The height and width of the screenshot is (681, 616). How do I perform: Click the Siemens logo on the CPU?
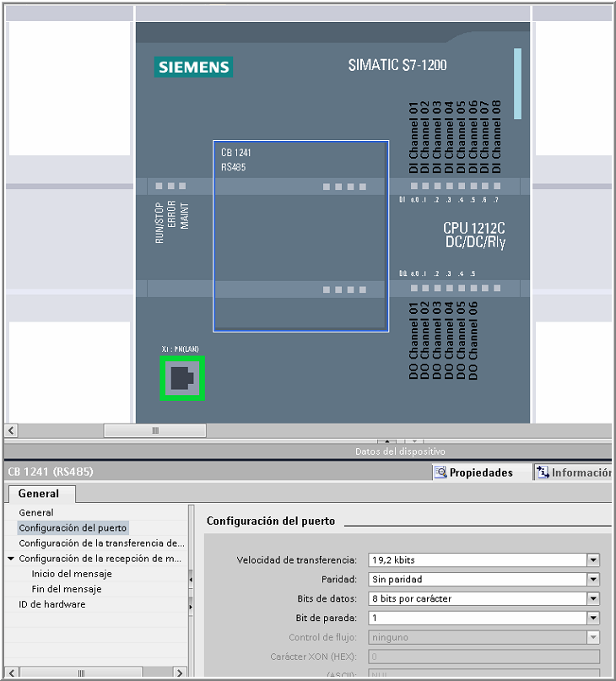coord(193,68)
